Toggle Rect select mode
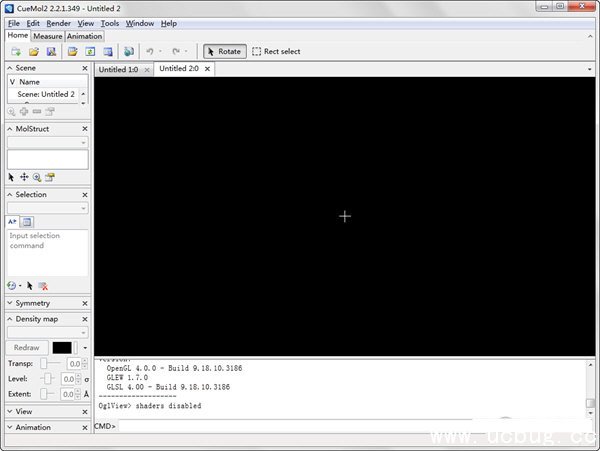The height and width of the screenshot is (451, 600). click(276, 51)
